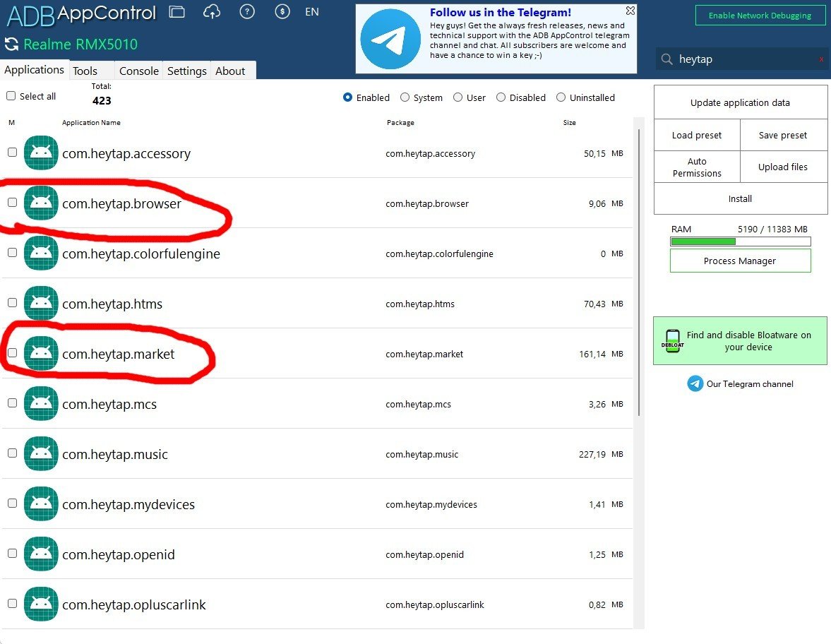
Task: Click the com.heytap.music app icon
Action: [41, 453]
